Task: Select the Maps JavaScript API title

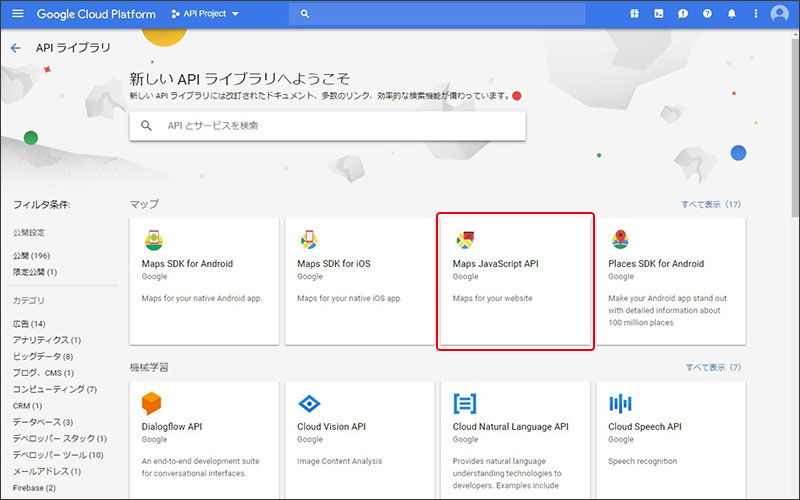Action: tap(495, 264)
